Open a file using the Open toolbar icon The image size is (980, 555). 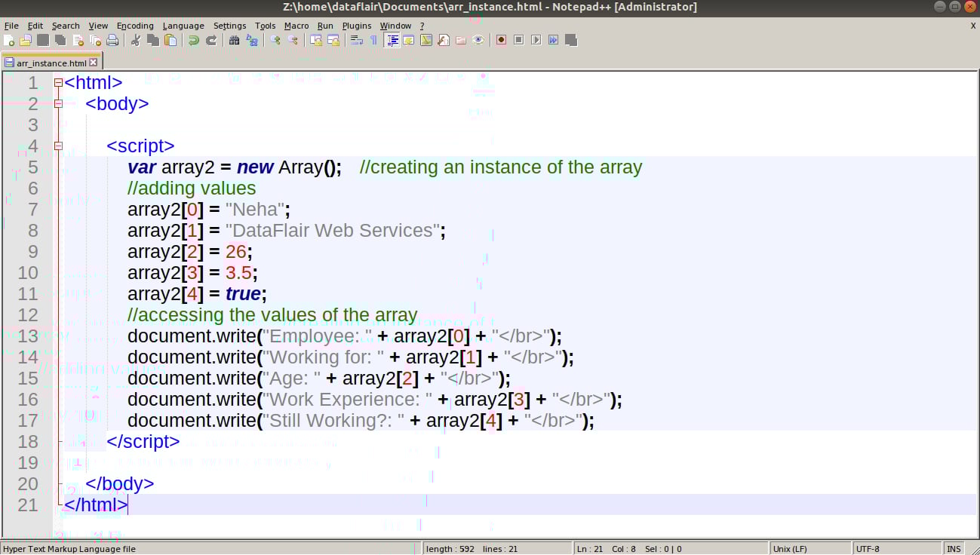click(25, 39)
